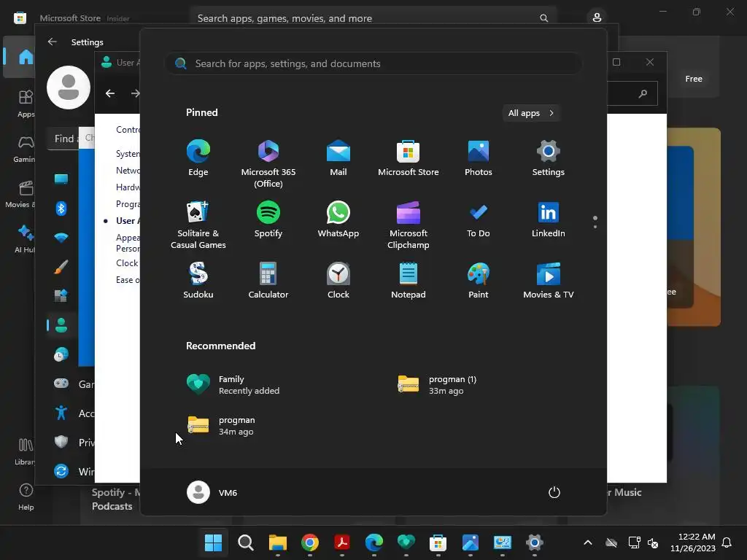Open Adobe Acrobat from the taskbar
Screen dimensions: 747x560
pos(341,542)
